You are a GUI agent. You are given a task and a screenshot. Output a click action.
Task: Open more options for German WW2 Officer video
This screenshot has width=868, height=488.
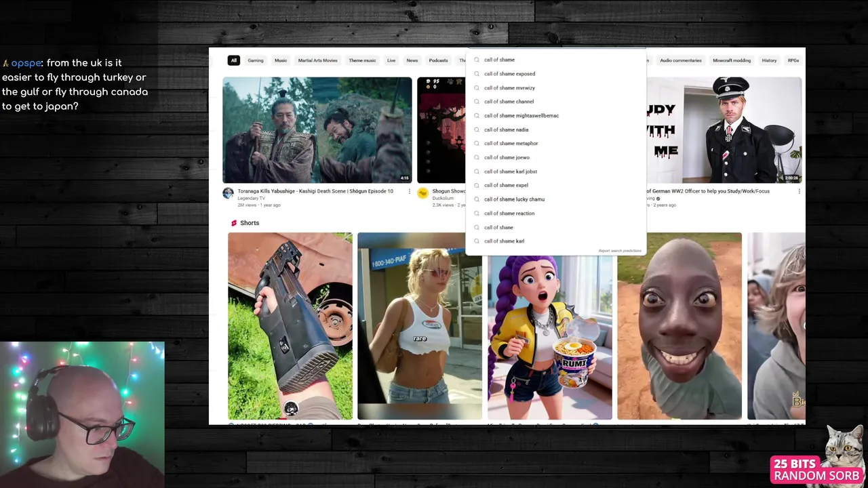[x=799, y=191]
